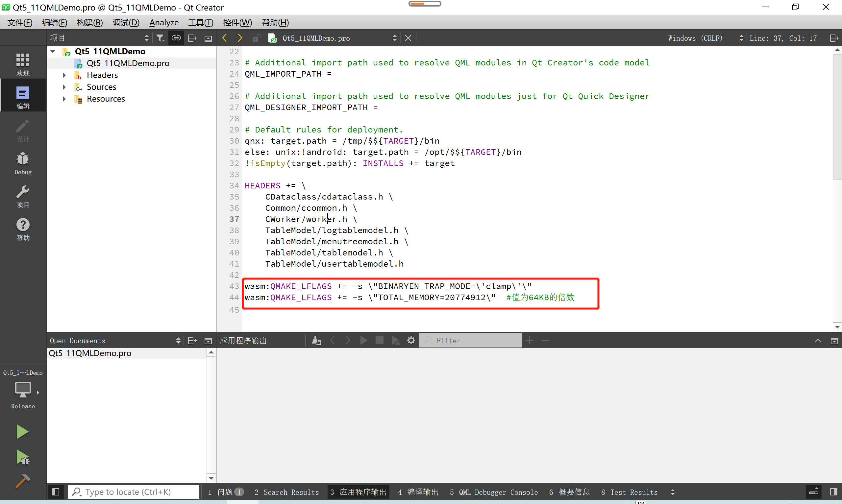Expand the Resources folder
The image size is (842, 504).
(64, 99)
